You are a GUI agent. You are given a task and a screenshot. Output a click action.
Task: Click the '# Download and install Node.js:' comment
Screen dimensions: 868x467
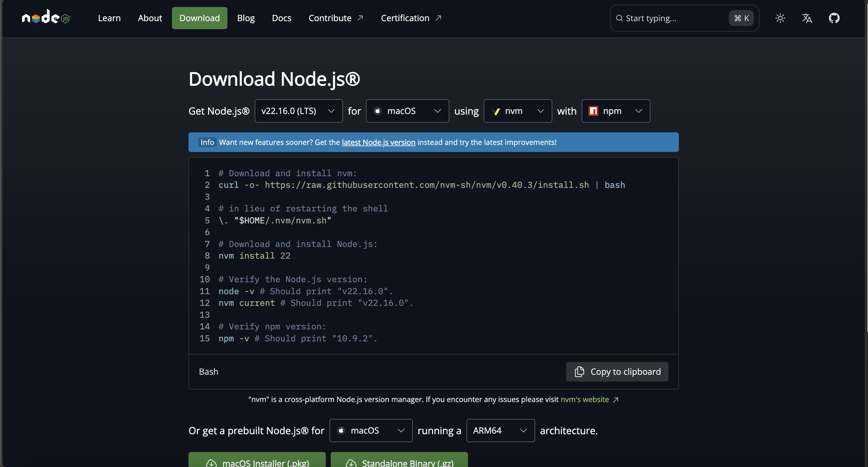tap(298, 244)
